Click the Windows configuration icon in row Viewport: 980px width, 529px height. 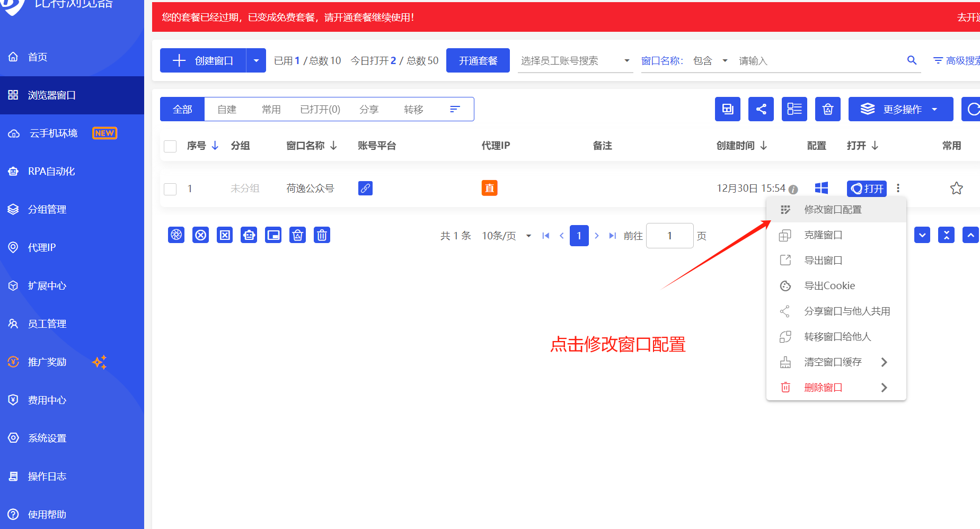821,188
